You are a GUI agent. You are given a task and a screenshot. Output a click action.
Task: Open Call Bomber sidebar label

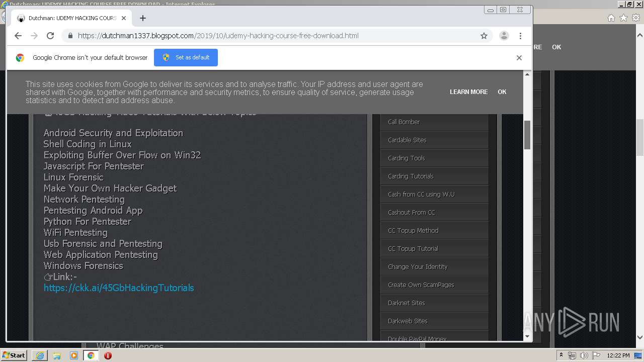click(x=404, y=122)
